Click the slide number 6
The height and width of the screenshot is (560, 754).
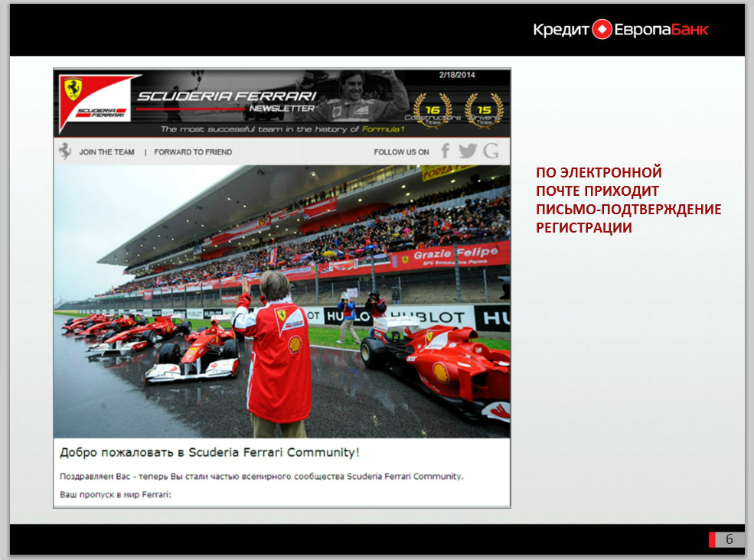coord(729,539)
